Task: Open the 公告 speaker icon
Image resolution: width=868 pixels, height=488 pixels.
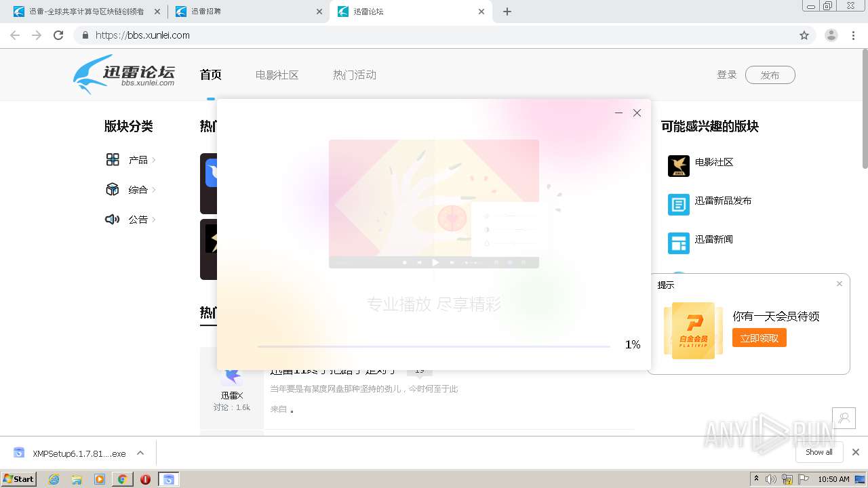Action: coord(113,220)
